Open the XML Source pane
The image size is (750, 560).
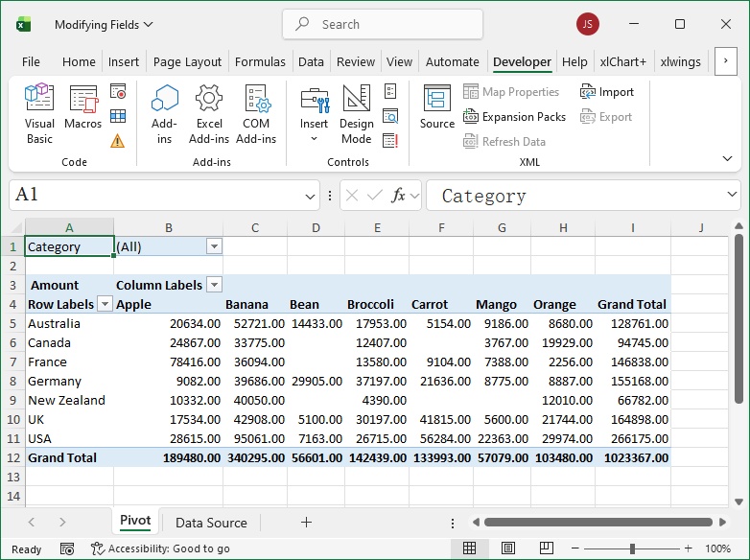coord(436,106)
